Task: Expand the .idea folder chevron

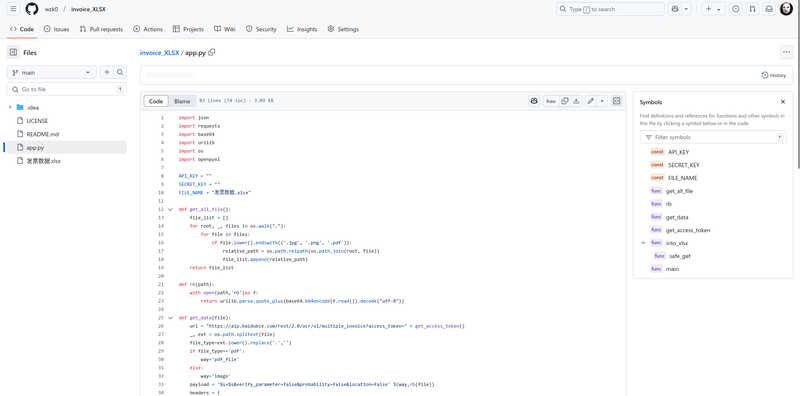Action: (10, 107)
